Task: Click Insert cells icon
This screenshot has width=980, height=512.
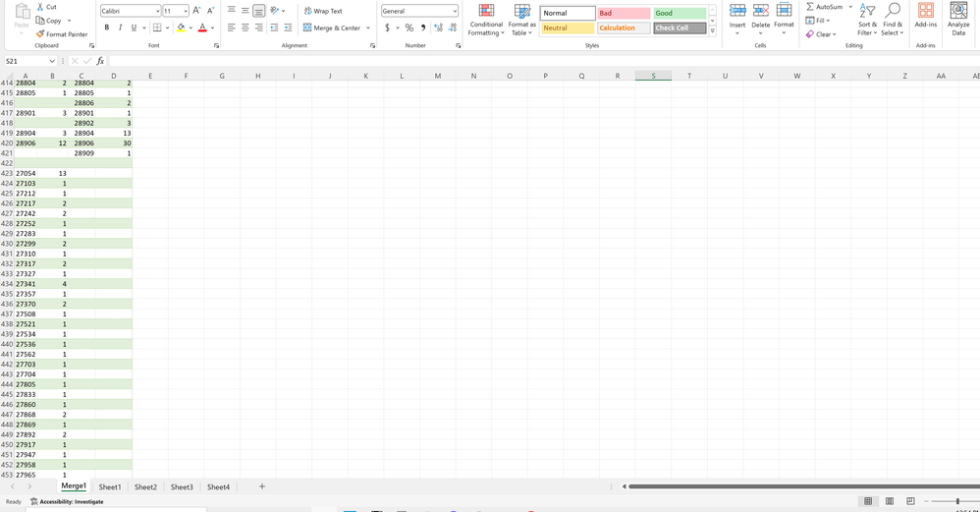Action: pos(737,11)
